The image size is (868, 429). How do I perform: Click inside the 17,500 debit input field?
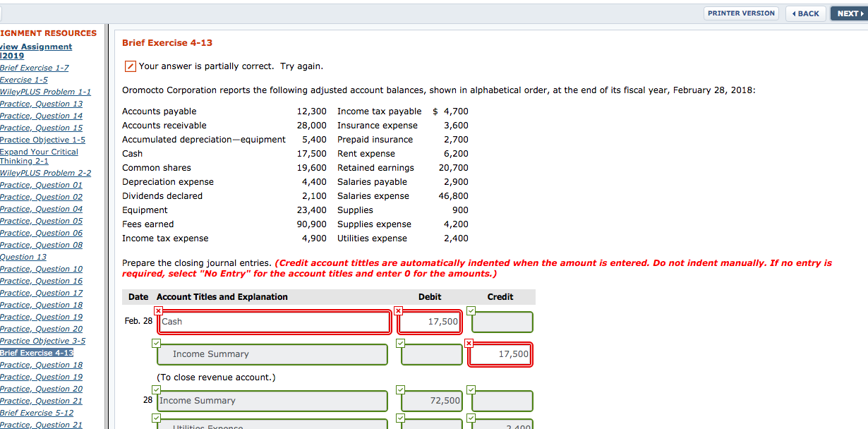tap(429, 321)
